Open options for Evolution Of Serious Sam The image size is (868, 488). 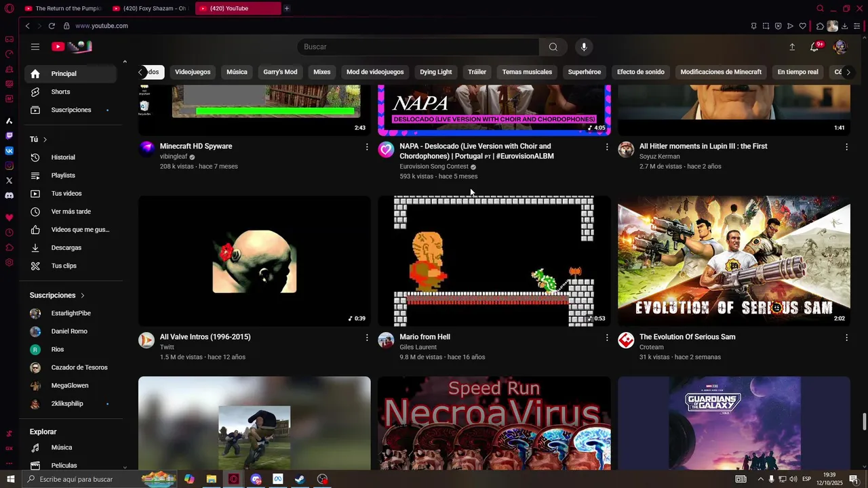(846, 338)
